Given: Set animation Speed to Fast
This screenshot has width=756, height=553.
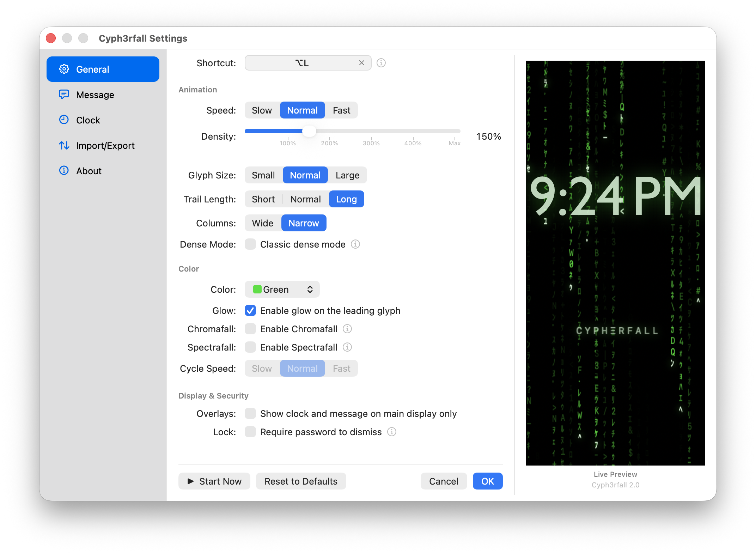Looking at the screenshot, I should pyautogui.click(x=341, y=110).
